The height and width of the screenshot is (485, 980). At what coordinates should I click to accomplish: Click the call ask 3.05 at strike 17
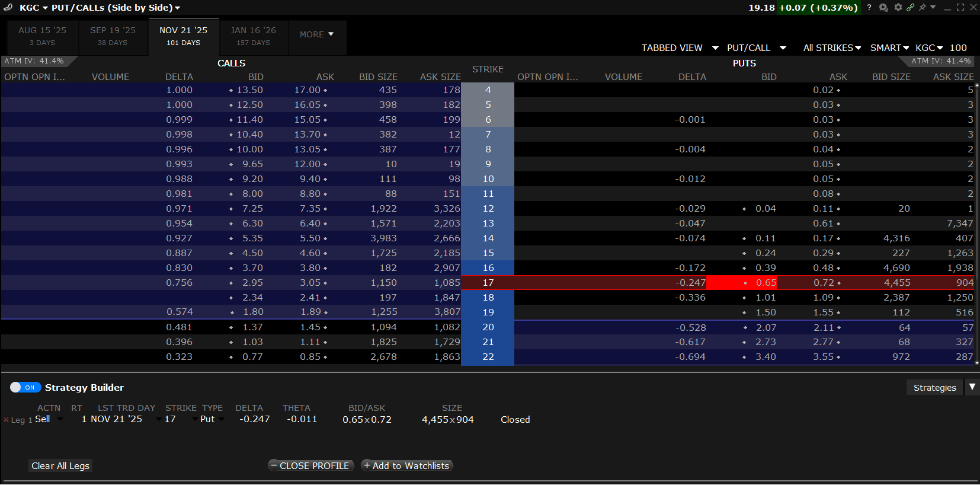pos(310,283)
